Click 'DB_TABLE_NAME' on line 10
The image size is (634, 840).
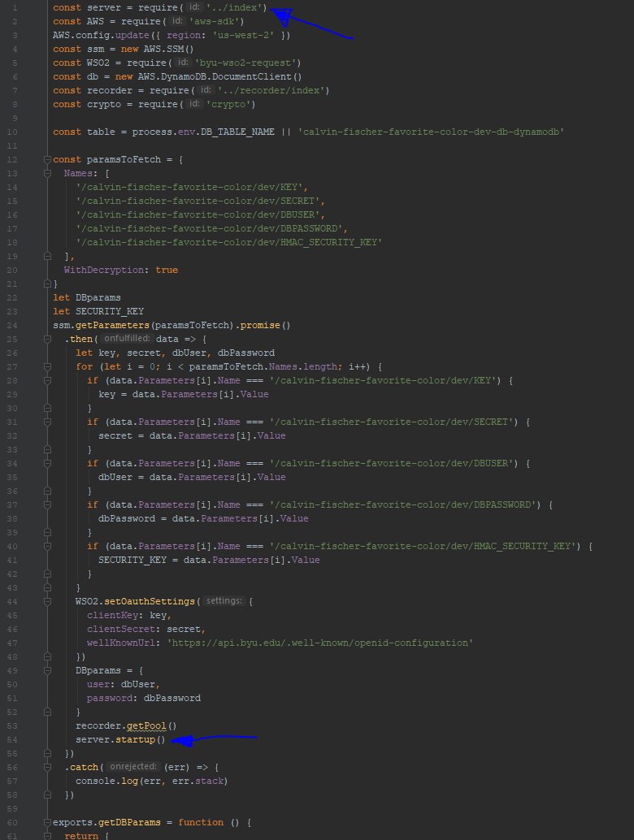pyautogui.click(x=237, y=132)
